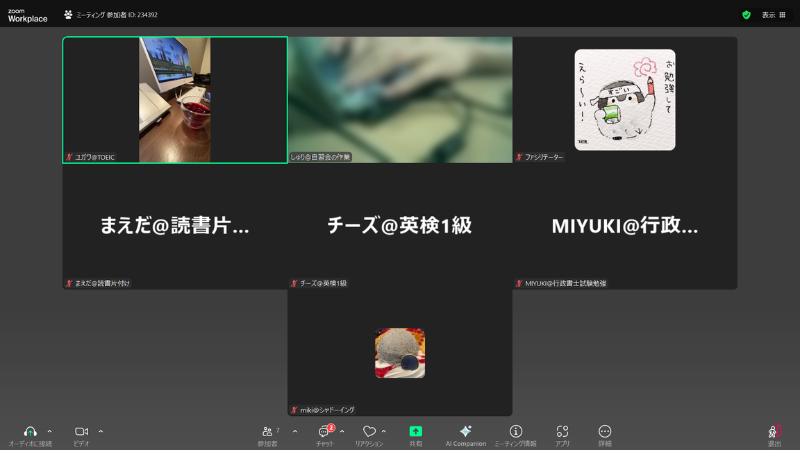800x450 pixels.
Task: Select the blurred しゅり video tile
Action: (400, 100)
